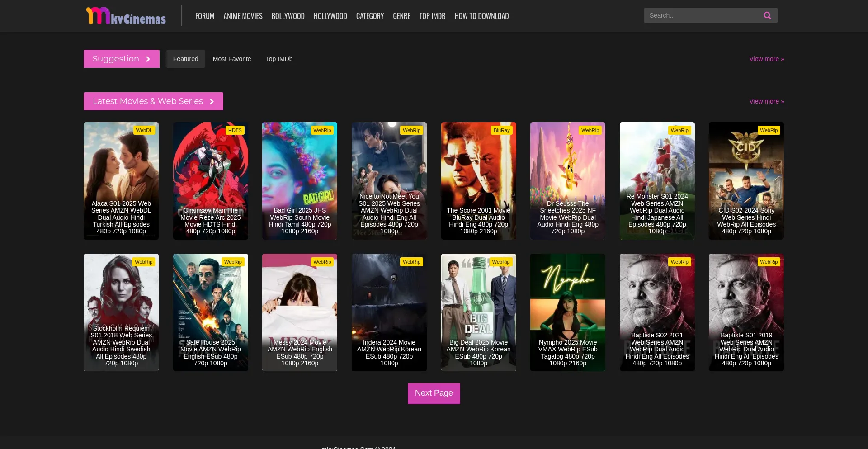Click the search magnifier icon

coord(767,15)
